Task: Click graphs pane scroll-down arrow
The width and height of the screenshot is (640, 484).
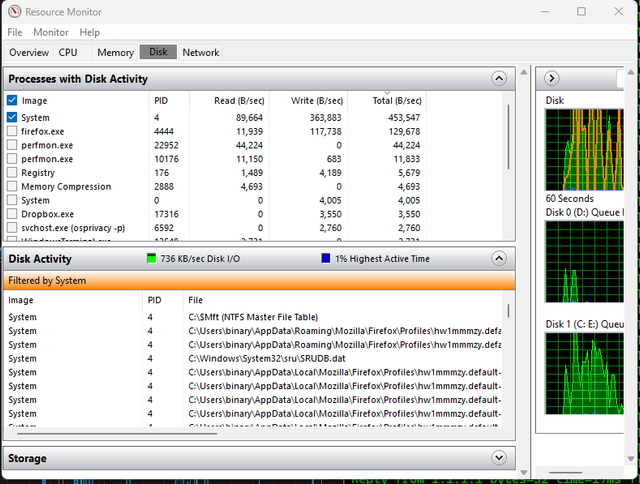Action: [x=631, y=459]
